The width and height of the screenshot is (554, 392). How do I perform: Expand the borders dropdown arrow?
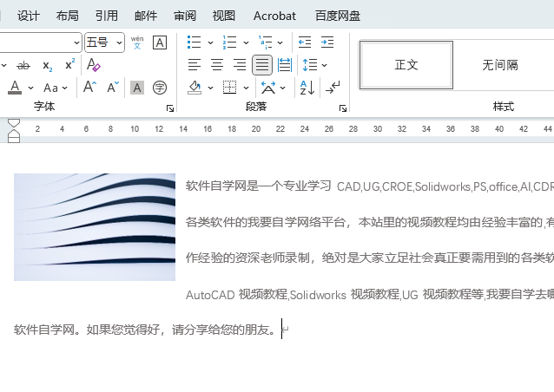[247, 88]
